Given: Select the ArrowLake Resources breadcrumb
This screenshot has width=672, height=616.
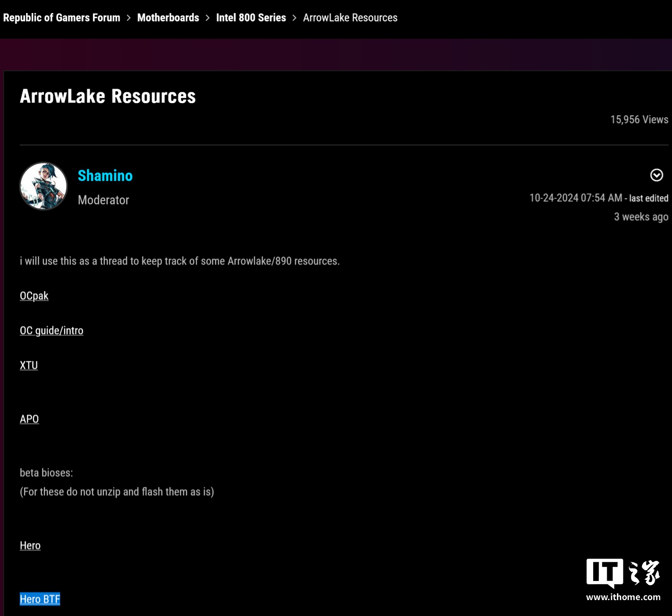Looking at the screenshot, I should pos(350,18).
